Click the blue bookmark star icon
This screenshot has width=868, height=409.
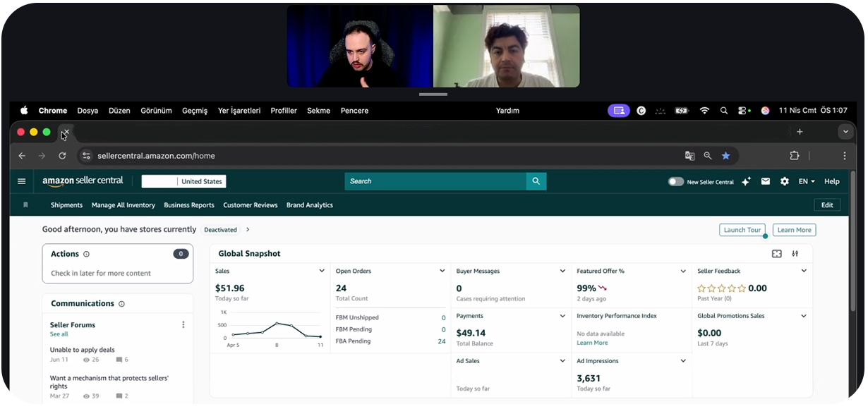pyautogui.click(x=725, y=156)
